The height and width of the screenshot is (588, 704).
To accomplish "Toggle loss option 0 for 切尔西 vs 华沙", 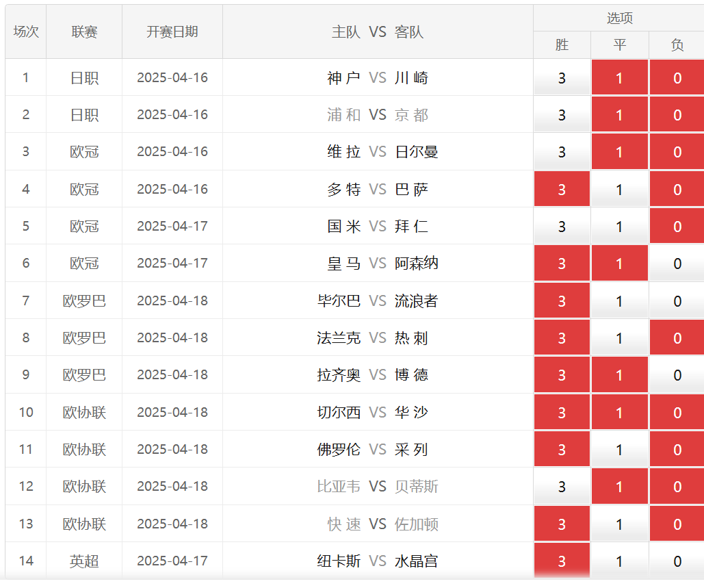I will [677, 412].
